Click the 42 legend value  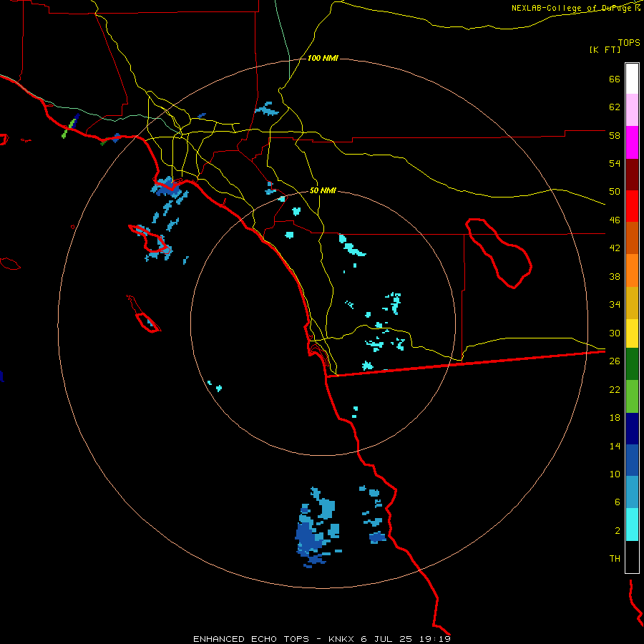pyautogui.click(x=615, y=248)
